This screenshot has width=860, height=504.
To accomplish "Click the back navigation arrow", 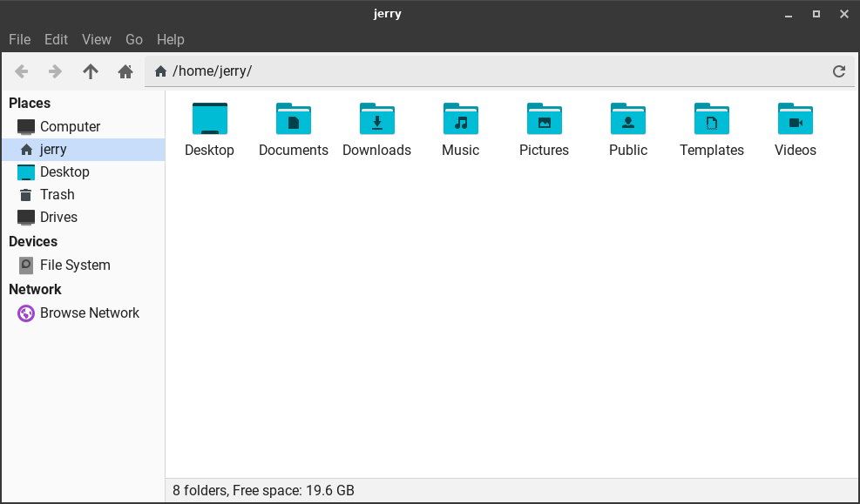I will point(22,71).
